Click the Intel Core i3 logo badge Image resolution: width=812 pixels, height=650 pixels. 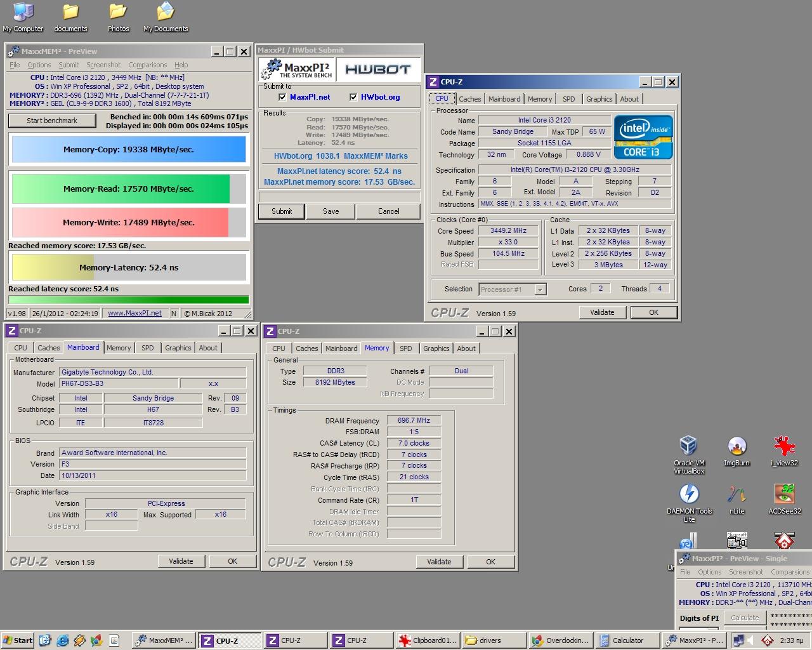(x=643, y=136)
